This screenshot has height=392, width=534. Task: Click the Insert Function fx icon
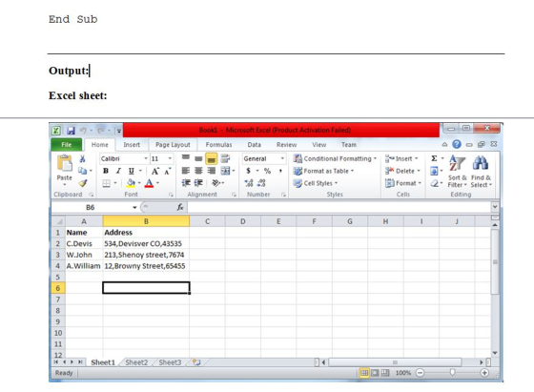(x=180, y=207)
